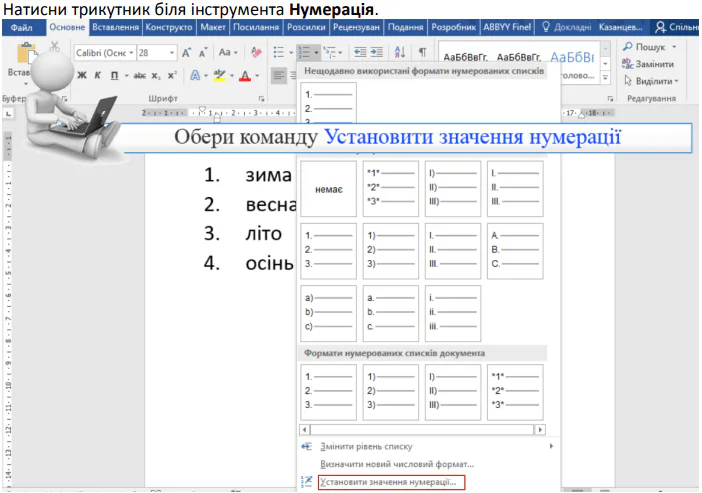Choose the A. B. C. numbering format
The image size is (702, 493).
click(514, 251)
